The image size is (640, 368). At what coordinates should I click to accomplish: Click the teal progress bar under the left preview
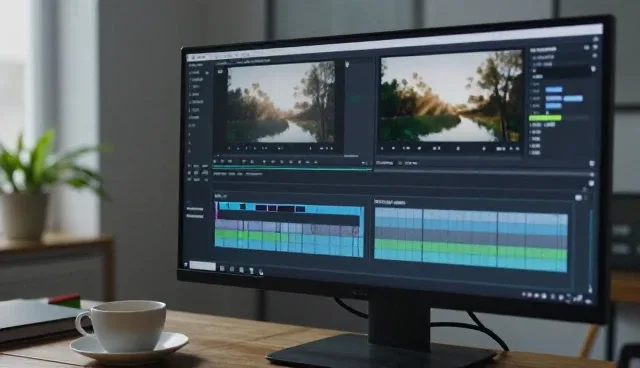click(x=292, y=167)
